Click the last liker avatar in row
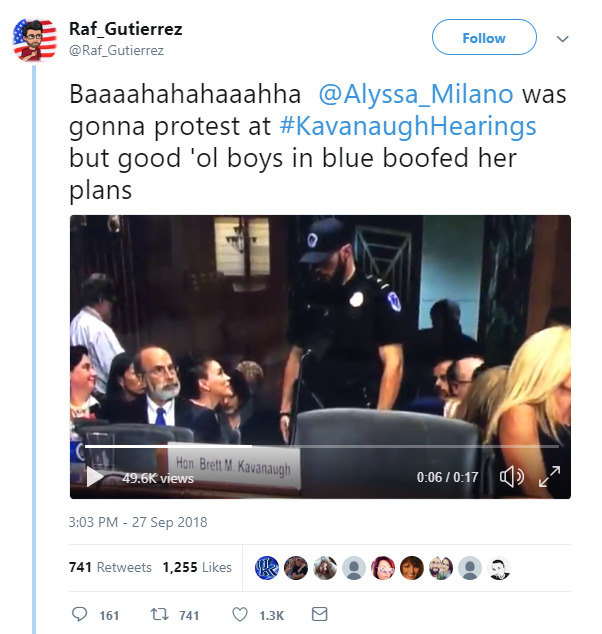Screen dimensions: 602x634 pyautogui.click(x=500, y=567)
